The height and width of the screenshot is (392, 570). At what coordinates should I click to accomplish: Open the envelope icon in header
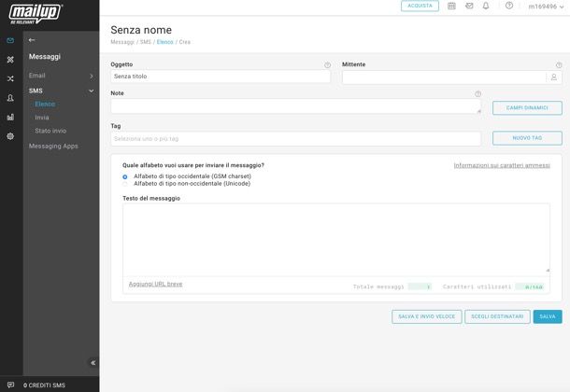point(469,6)
